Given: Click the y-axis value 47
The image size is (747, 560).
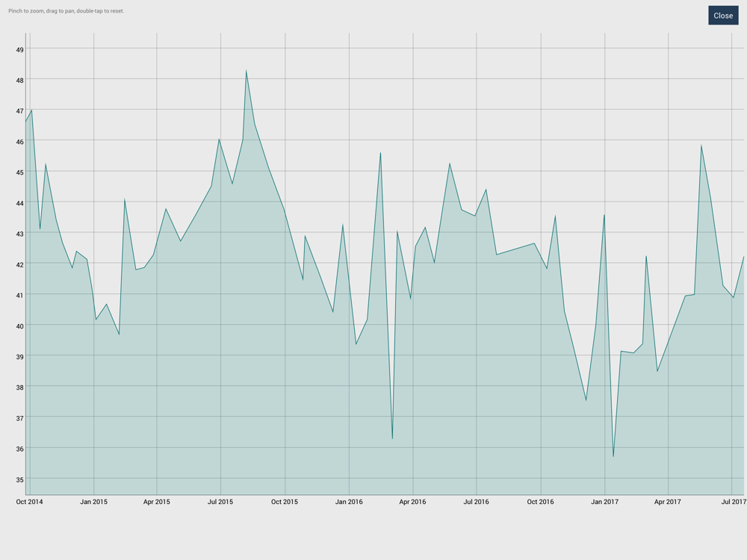Looking at the screenshot, I should tap(19, 111).
